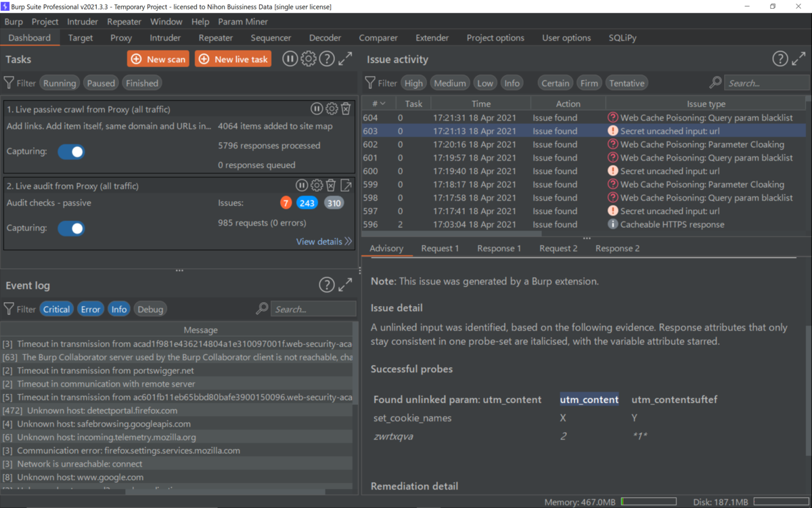Sort issues by the Issue type column

(706, 104)
